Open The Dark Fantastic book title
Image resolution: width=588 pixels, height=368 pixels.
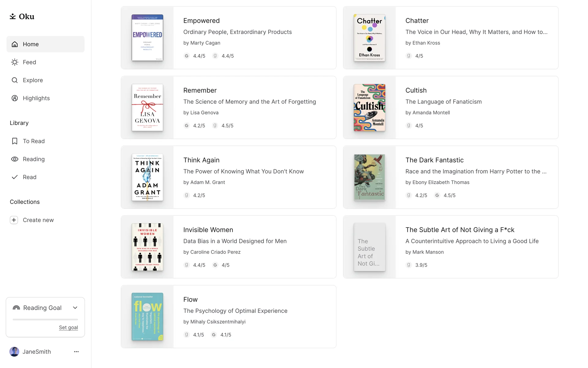click(434, 160)
